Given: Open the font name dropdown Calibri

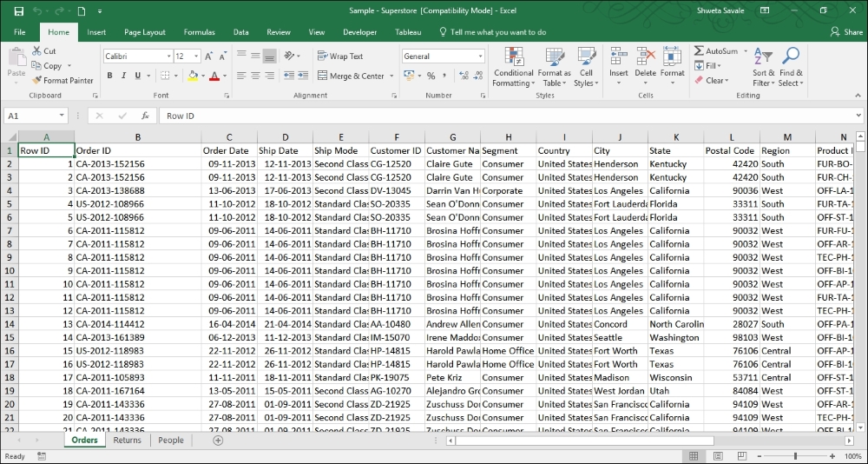Looking at the screenshot, I should pos(169,56).
